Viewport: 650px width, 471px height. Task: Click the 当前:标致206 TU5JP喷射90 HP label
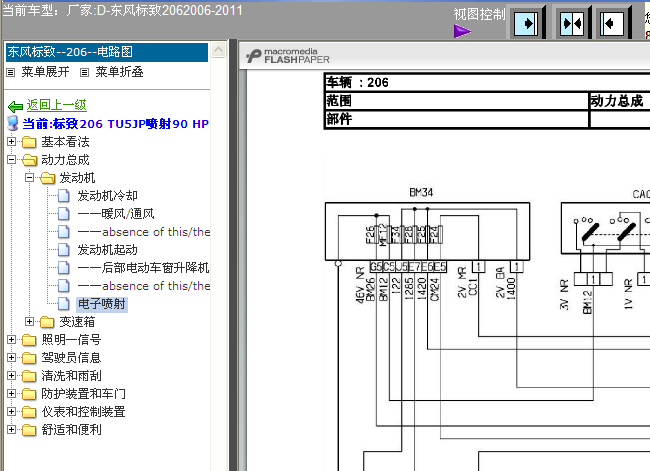point(115,124)
